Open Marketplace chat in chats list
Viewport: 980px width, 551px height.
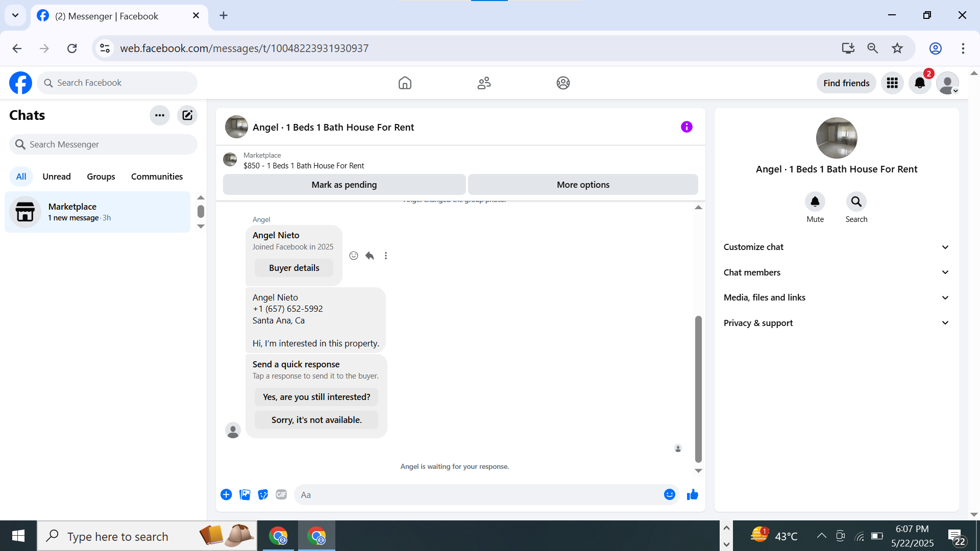97,212
